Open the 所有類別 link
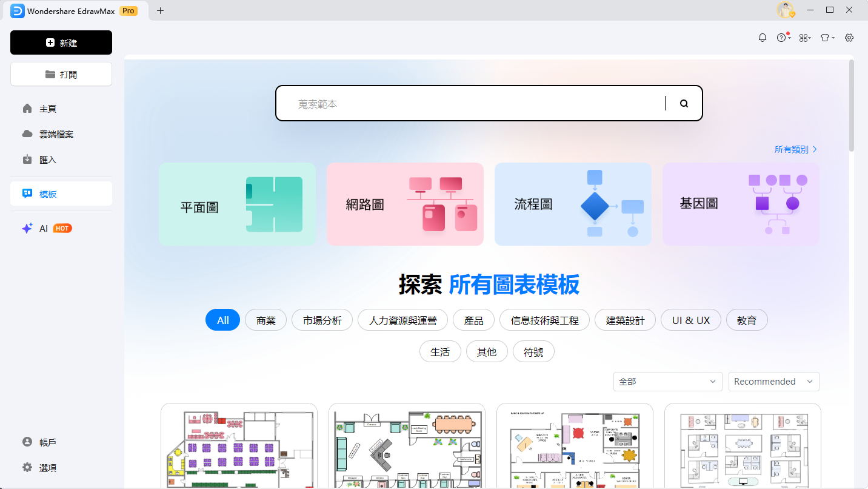The image size is (868, 489). (x=795, y=149)
